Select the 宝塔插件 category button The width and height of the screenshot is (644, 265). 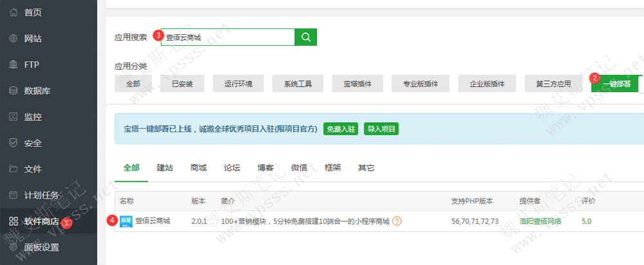coord(357,84)
